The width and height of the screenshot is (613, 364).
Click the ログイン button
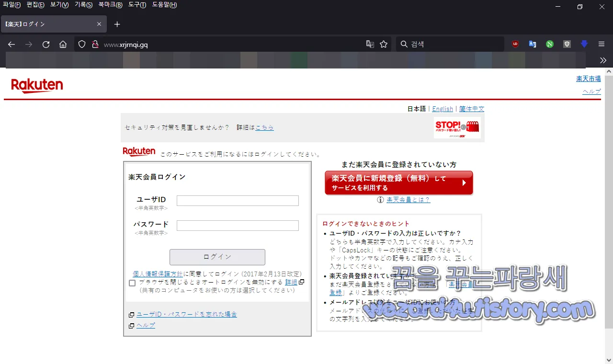(x=217, y=257)
